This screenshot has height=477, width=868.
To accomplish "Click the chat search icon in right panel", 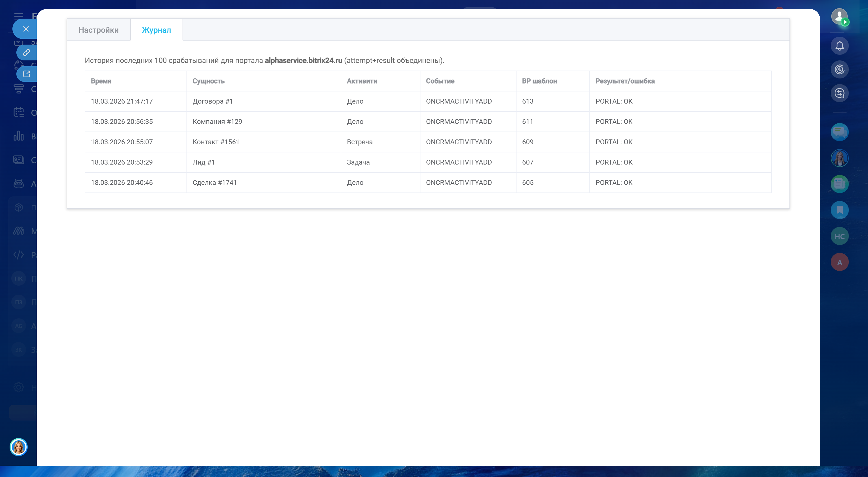I will pyautogui.click(x=839, y=93).
